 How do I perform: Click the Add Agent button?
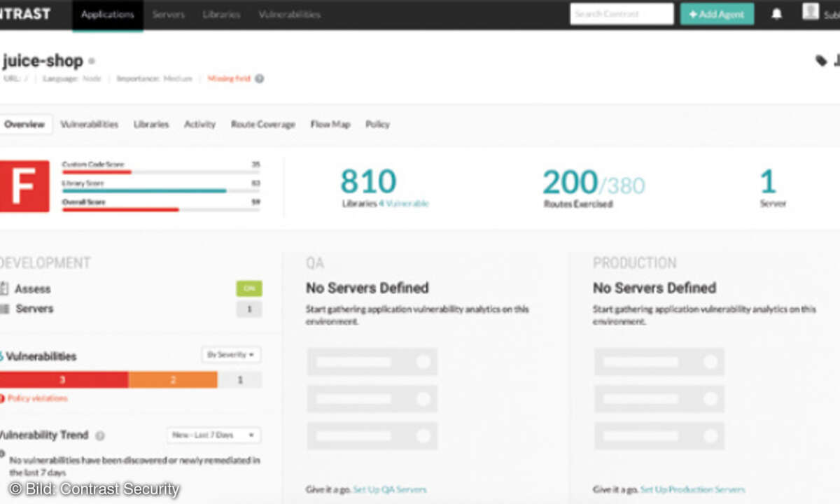[x=717, y=14]
